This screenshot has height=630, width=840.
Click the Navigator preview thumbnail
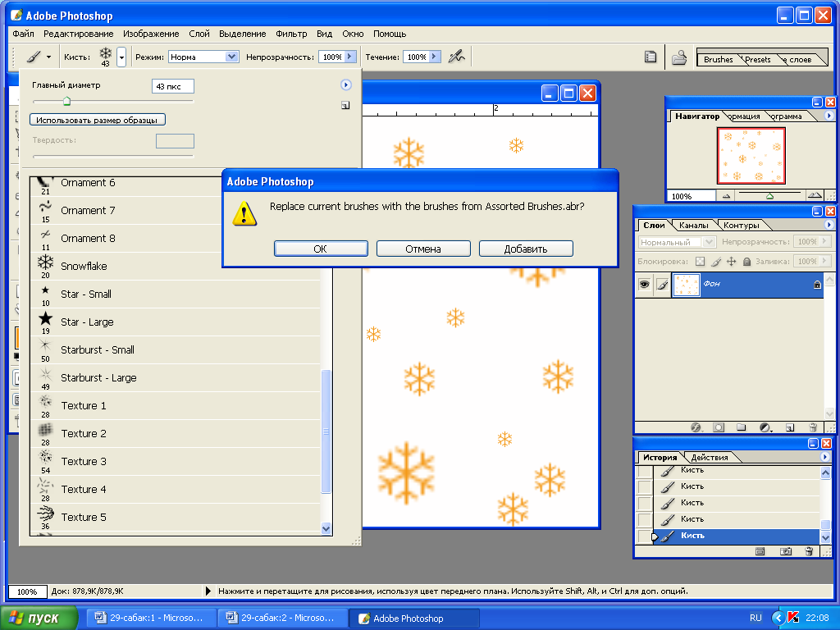coord(751,156)
